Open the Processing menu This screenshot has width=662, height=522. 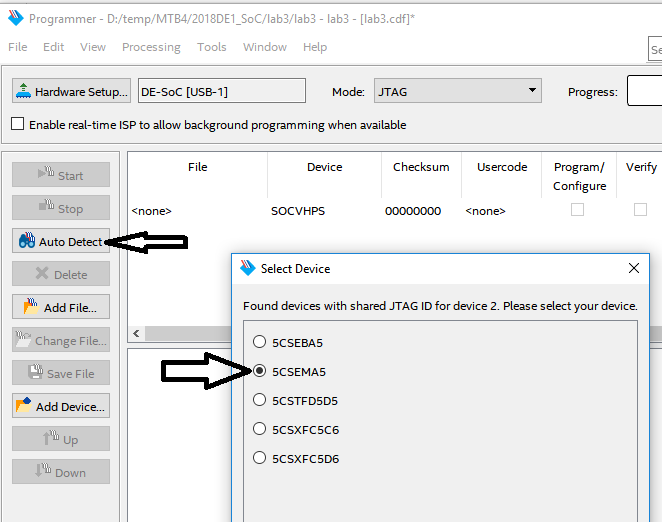tap(151, 47)
